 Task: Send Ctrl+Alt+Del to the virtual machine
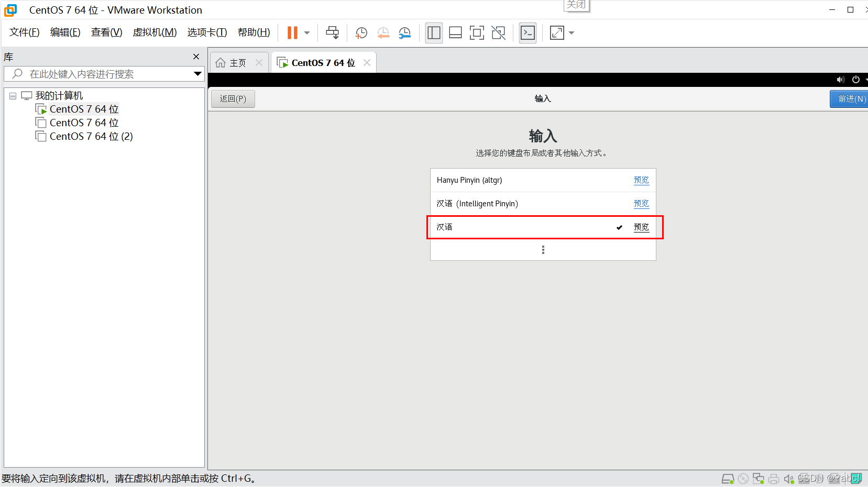[332, 32]
